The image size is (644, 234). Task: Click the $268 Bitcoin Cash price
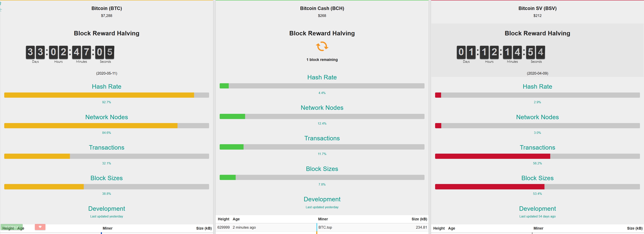322,16
